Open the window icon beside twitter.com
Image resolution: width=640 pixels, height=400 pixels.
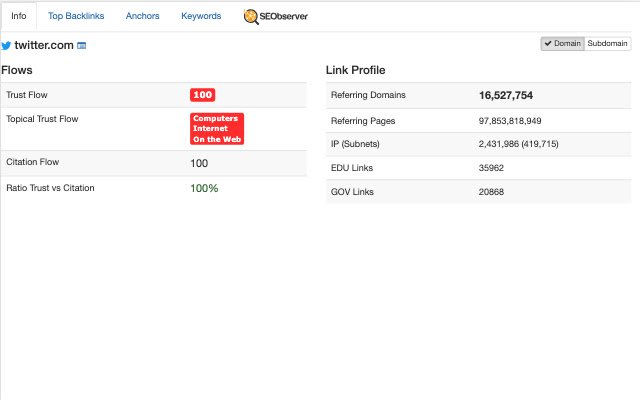pyautogui.click(x=82, y=46)
